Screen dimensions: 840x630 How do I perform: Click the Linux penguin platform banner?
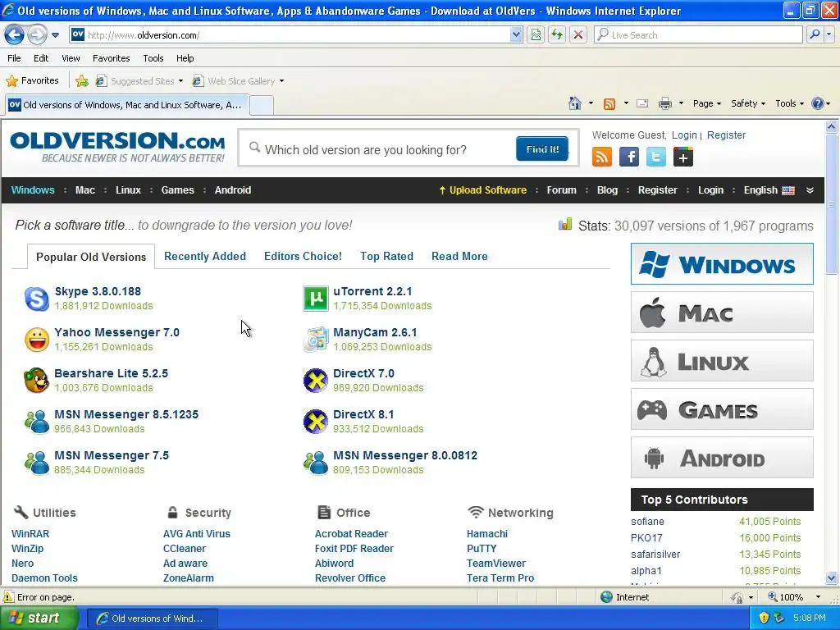722,361
